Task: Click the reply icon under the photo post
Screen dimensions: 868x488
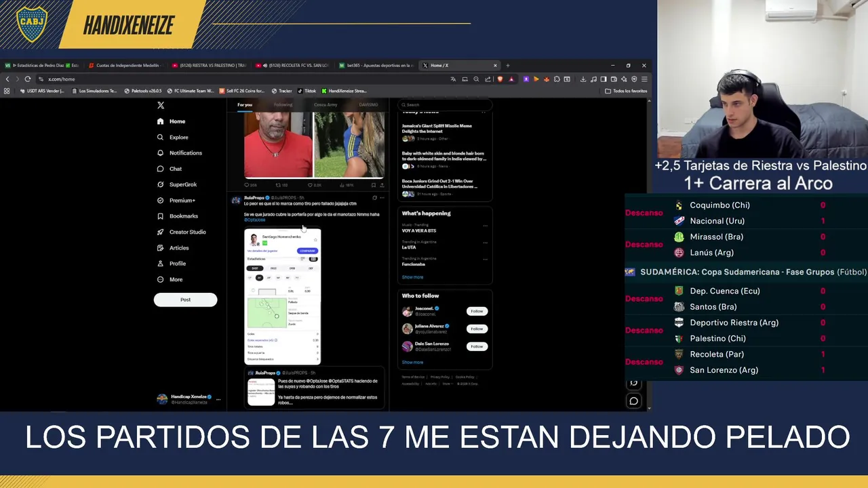Action: (247, 185)
